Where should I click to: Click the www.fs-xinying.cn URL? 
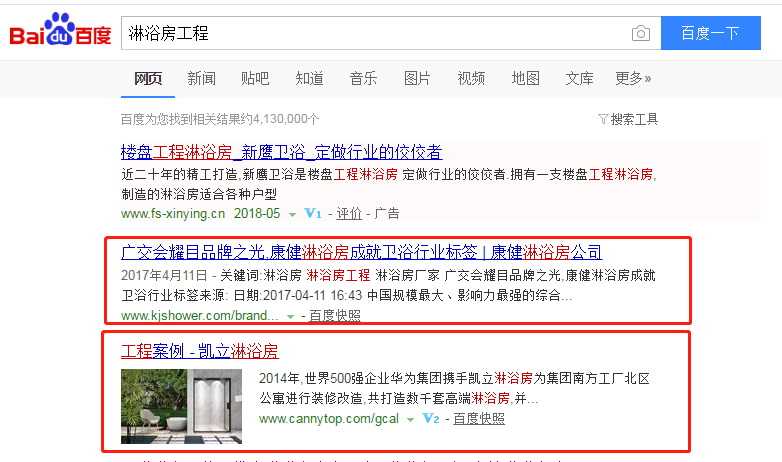[173, 214]
